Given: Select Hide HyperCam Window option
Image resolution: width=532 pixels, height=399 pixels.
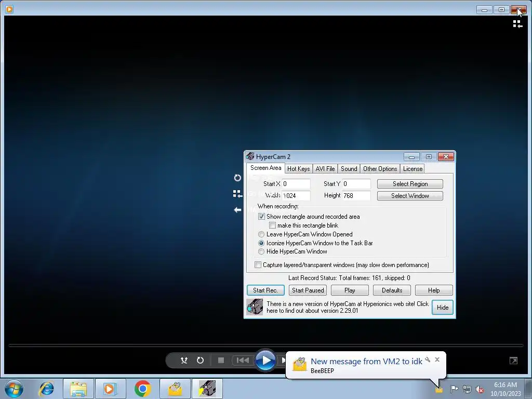Looking at the screenshot, I should pyautogui.click(x=261, y=251).
